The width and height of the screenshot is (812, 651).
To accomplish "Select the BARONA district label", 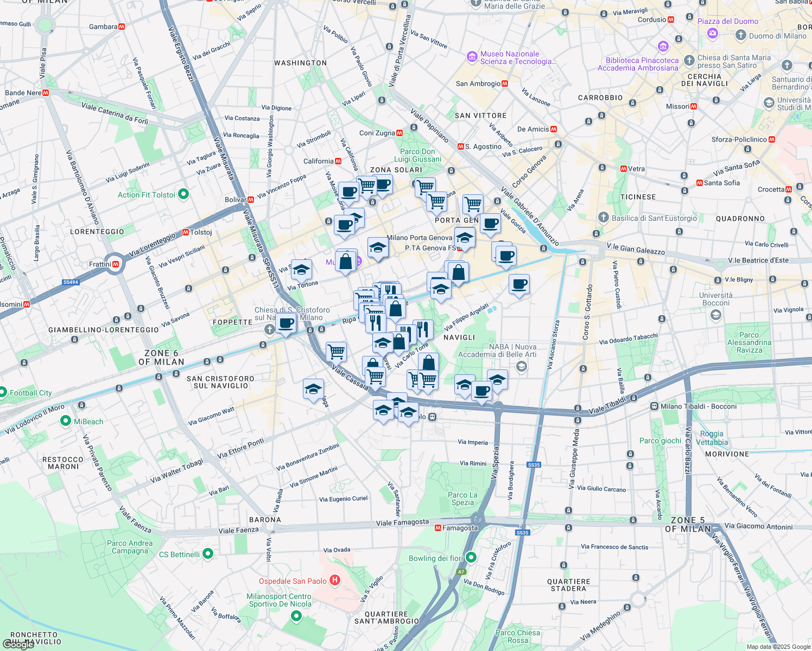I will 265,520.
